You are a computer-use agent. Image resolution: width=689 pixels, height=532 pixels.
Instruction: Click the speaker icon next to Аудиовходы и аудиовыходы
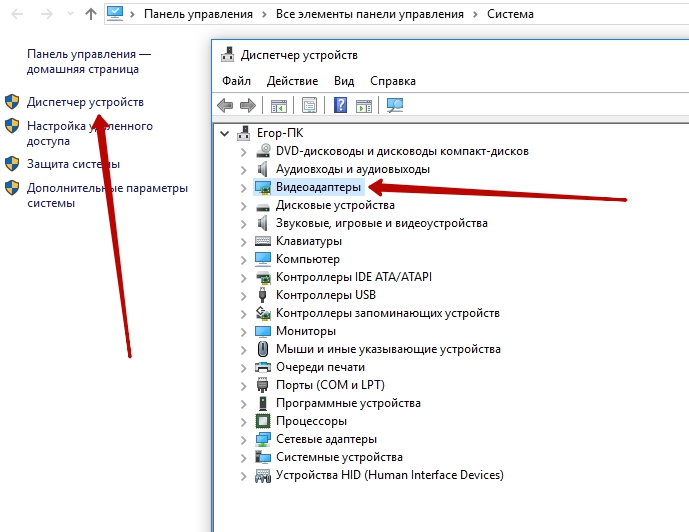[x=262, y=169]
